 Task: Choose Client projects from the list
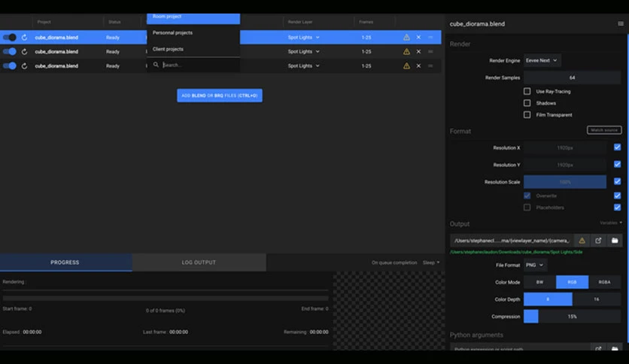[193, 49]
